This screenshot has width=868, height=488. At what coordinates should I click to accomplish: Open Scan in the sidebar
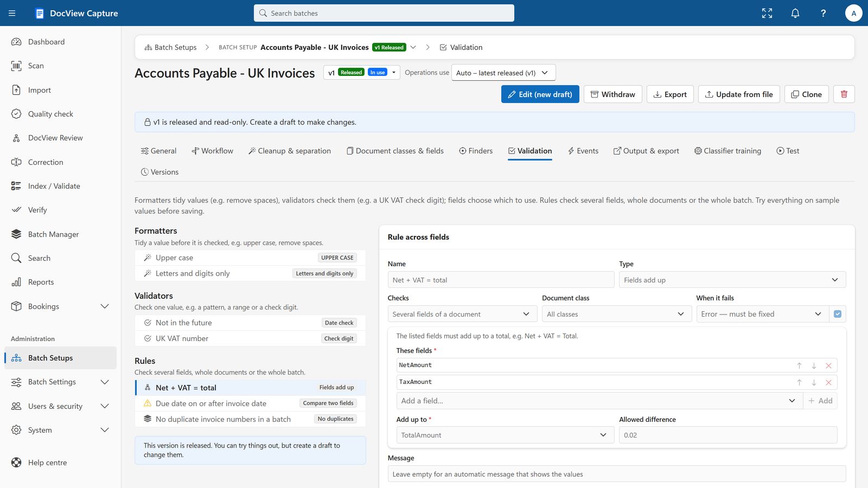coord(60,66)
